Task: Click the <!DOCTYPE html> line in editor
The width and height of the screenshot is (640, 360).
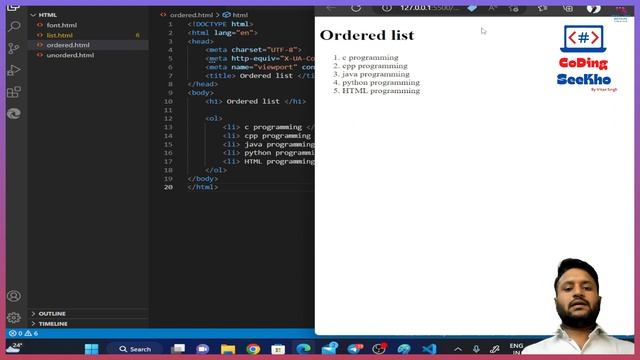Action: (x=220, y=24)
